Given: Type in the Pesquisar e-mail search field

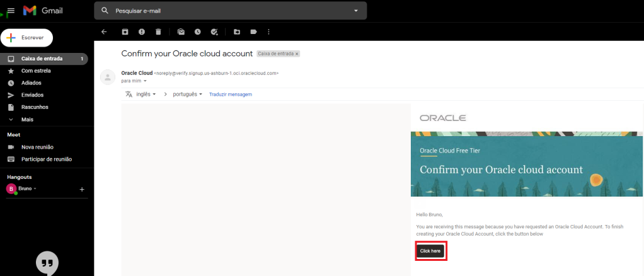Looking at the screenshot, I should (x=230, y=11).
